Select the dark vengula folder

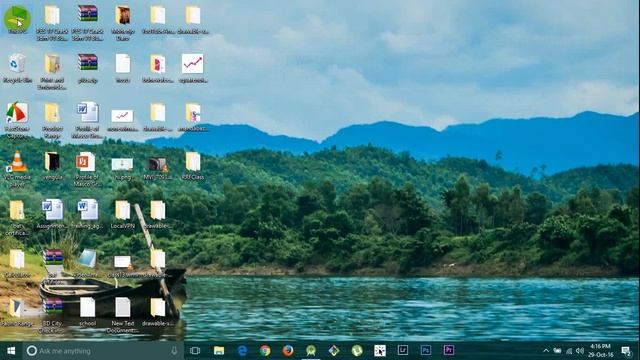click(x=52, y=166)
